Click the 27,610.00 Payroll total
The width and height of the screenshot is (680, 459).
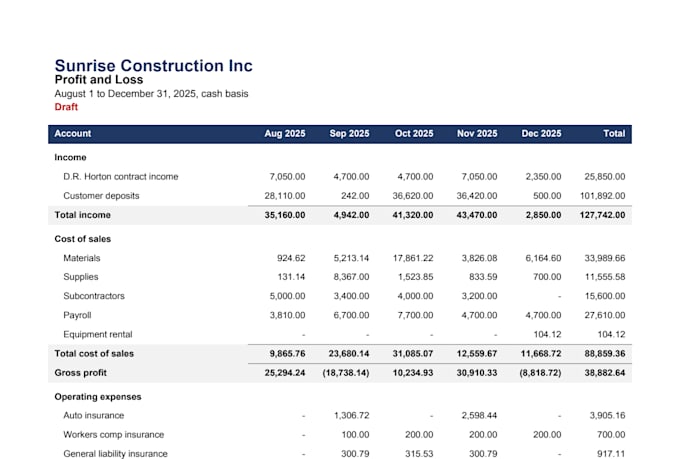[x=605, y=315]
